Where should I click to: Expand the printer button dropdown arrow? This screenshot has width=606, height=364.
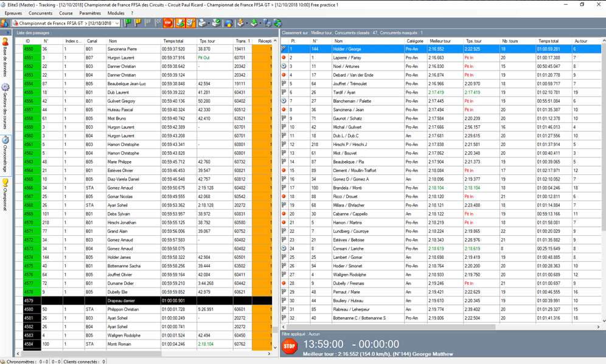[x=209, y=23]
